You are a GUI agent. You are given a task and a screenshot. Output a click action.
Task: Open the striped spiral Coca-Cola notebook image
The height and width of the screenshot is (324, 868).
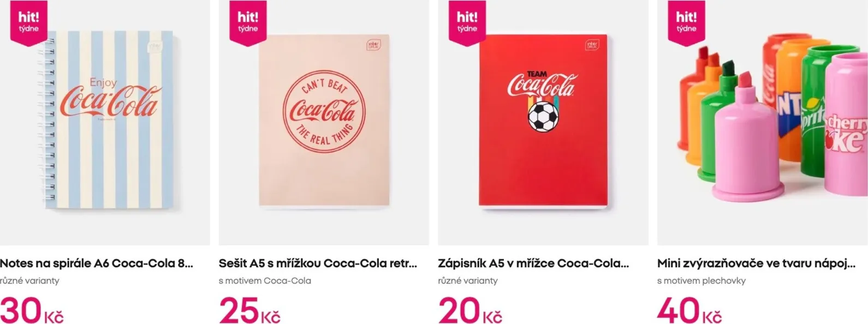pos(105,123)
